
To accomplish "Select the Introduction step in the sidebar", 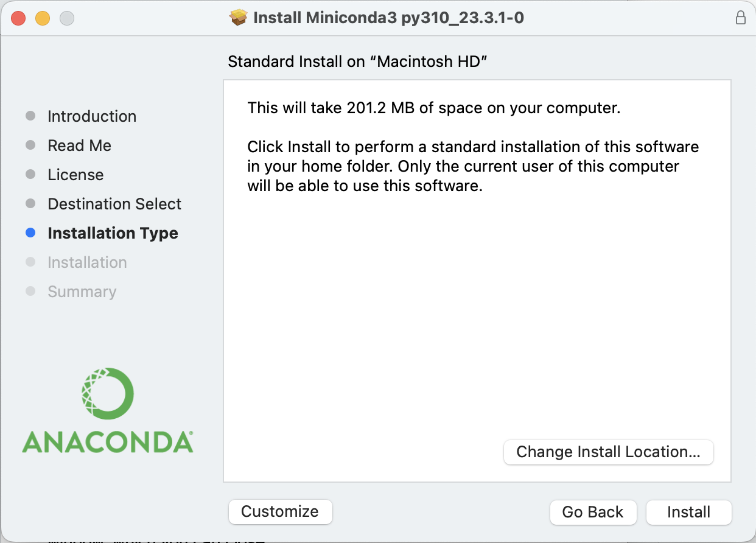I will pyautogui.click(x=91, y=116).
